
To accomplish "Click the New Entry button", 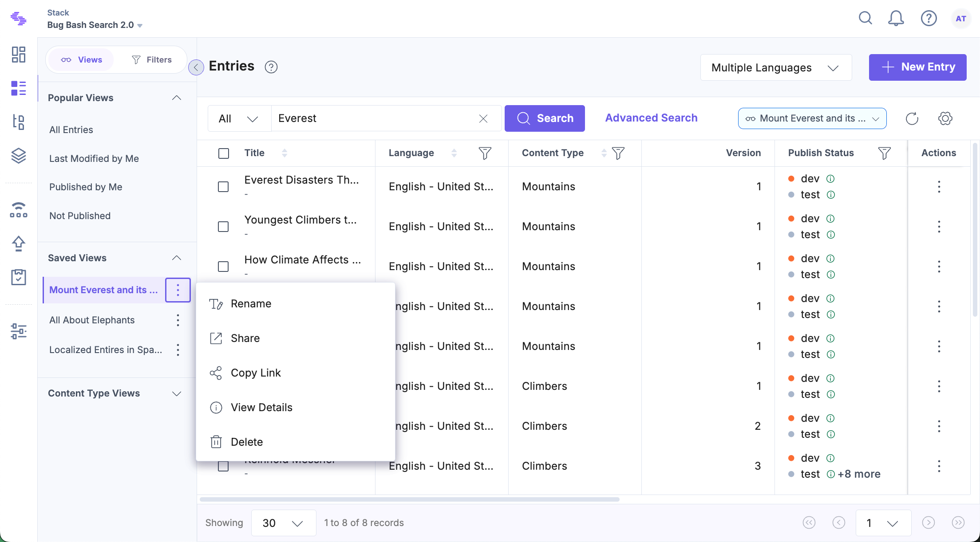I will [917, 67].
